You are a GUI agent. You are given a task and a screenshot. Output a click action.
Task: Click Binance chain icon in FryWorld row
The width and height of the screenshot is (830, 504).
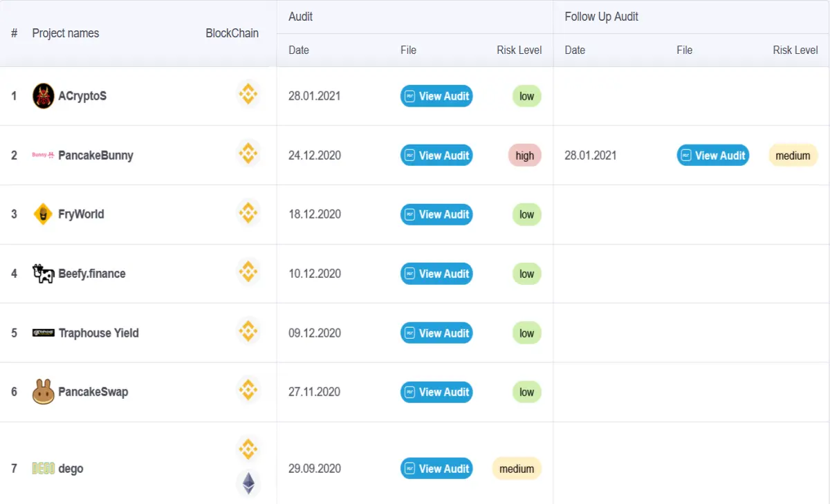(x=248, y=212)
